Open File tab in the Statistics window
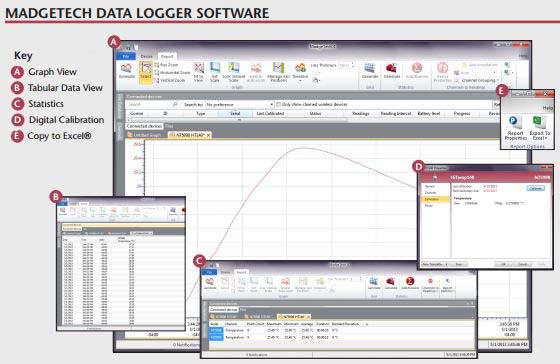Viewport: 560px width, 364px height. [209, 272]
